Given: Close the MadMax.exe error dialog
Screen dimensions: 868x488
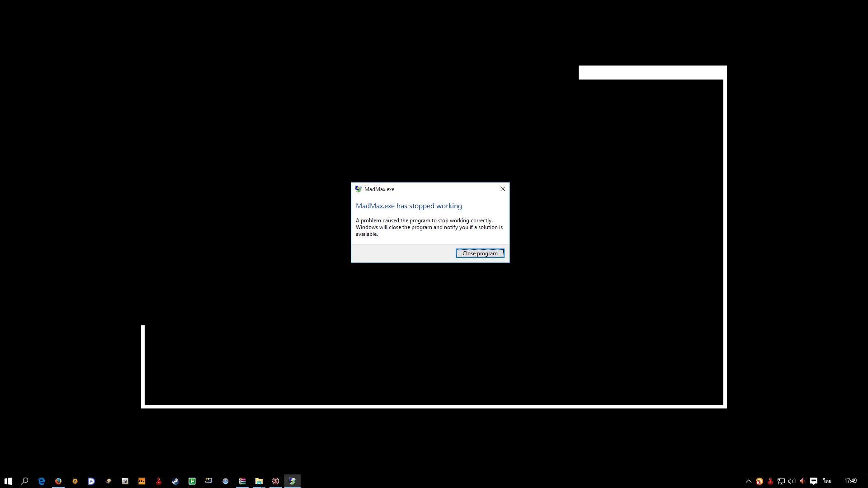Looking at the screenshot, I should click(502, 189).
